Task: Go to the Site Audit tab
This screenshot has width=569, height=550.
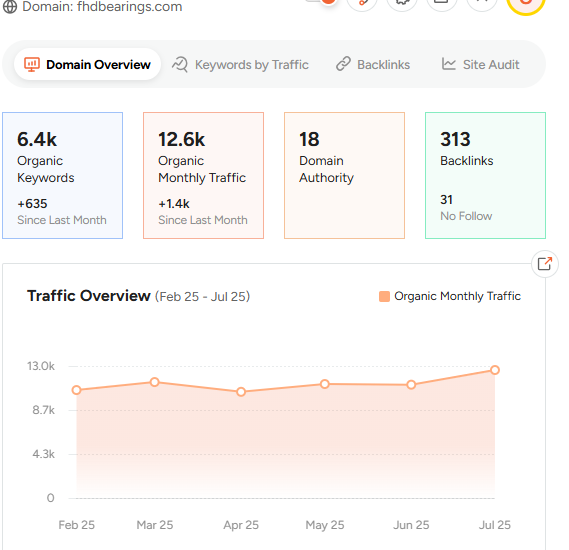Action: pos(480,65)
